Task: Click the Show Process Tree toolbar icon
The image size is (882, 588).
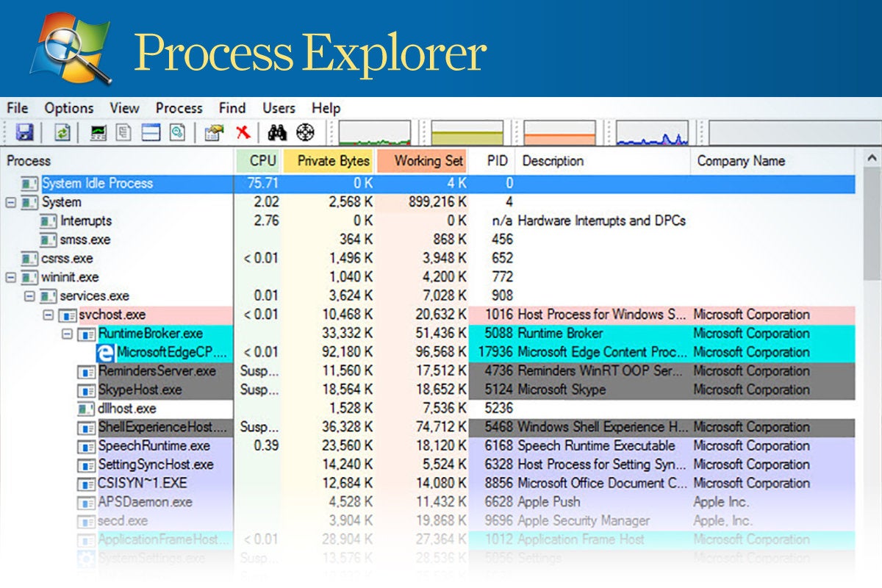Action: 124,132
